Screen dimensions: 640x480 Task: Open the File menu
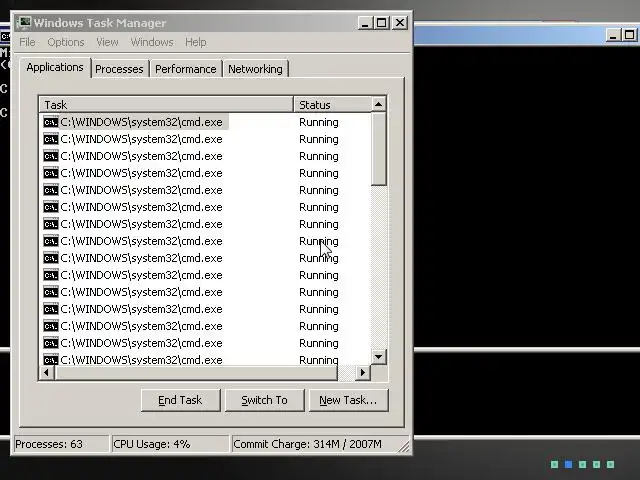[x=27, y=42]
